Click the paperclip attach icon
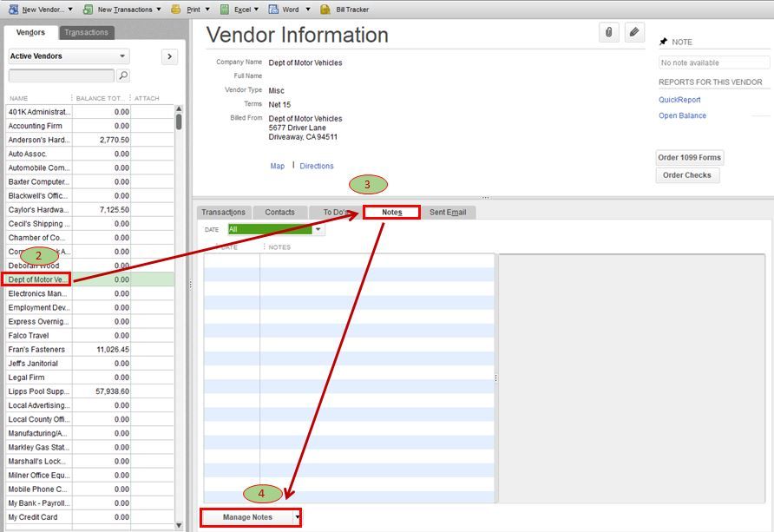774x532 pixels. click(609, 33)
